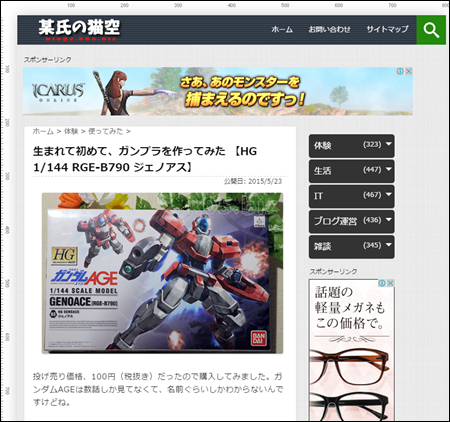
Task: Click the ICARUS Online banner advertisement
Action: [x=218, y=91]
